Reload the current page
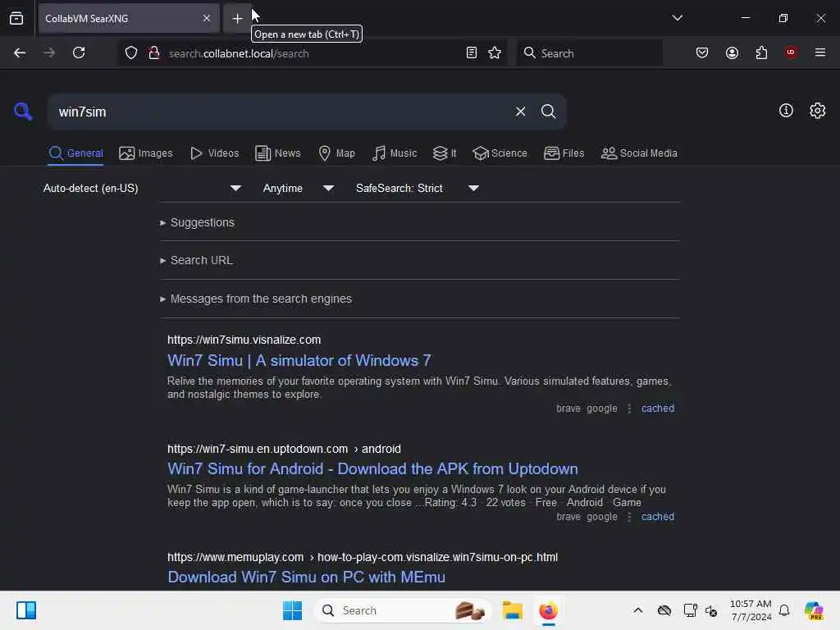Viewport: 840px width, 630px height. point(79,52)
